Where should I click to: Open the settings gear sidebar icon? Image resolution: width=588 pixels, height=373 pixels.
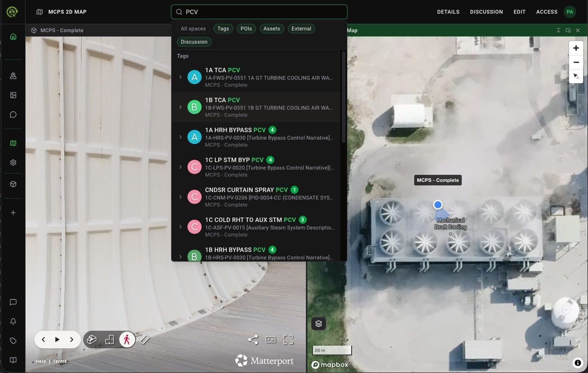point(13,162)
